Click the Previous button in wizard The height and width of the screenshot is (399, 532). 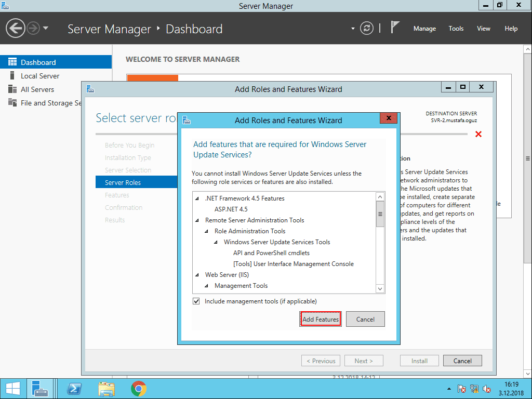click(321, 361)
